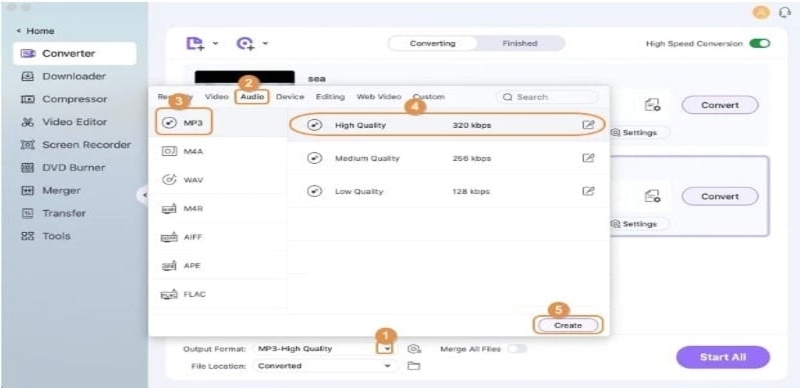This screenshot has width=800, height=388.
Task: Edit the High Quality preset
Action: click(588, 125)
